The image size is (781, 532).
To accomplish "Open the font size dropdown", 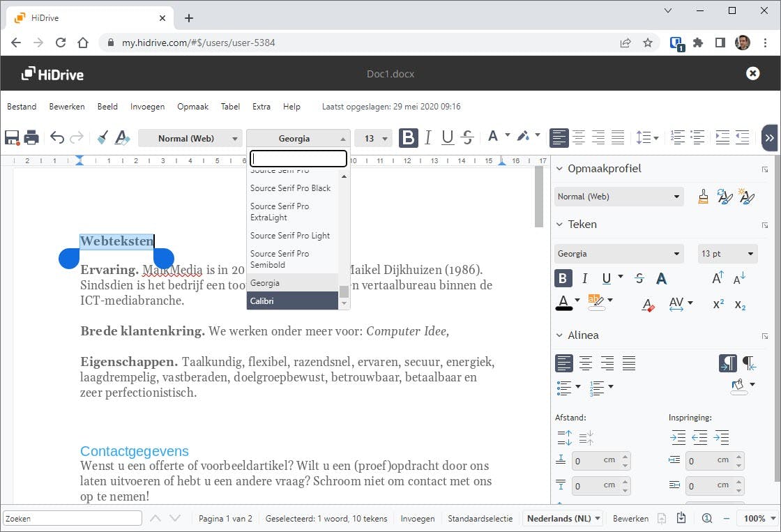I will (x=373, y=138).
